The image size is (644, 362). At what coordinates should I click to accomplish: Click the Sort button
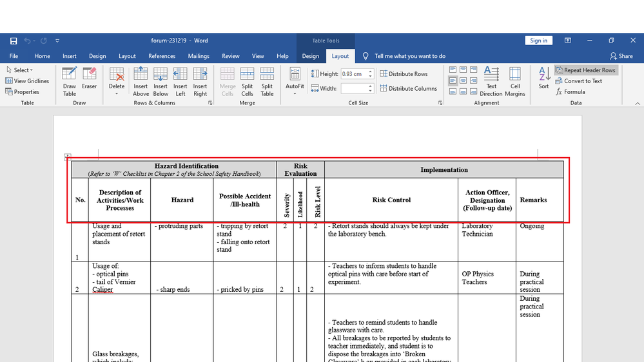pyautogui.click(x=544, y=78)
